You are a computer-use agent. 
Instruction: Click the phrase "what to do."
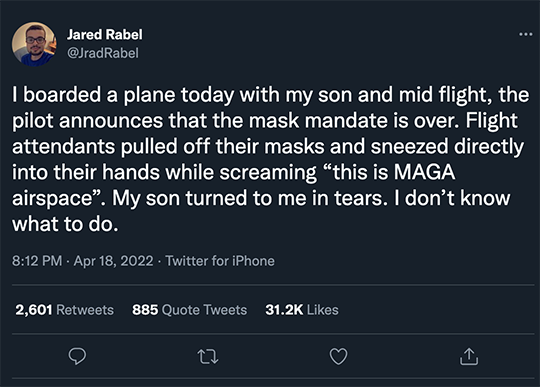(x=65, y=224)
